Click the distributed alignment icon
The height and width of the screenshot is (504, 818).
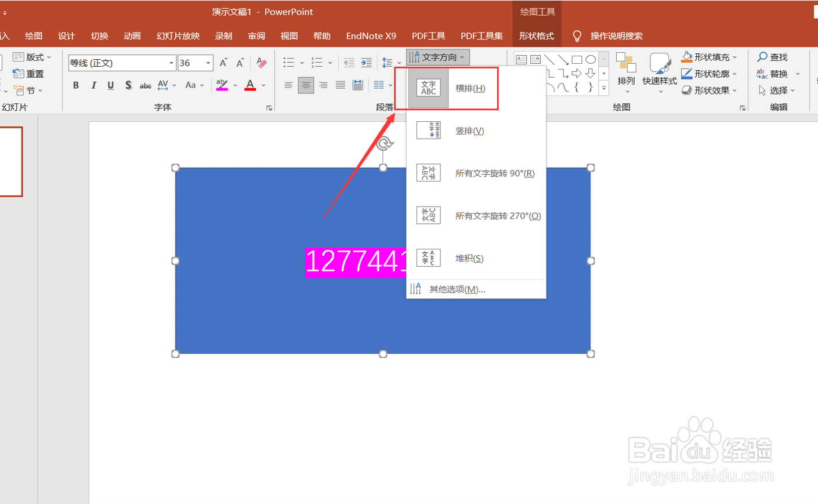[x=358, y=85]
